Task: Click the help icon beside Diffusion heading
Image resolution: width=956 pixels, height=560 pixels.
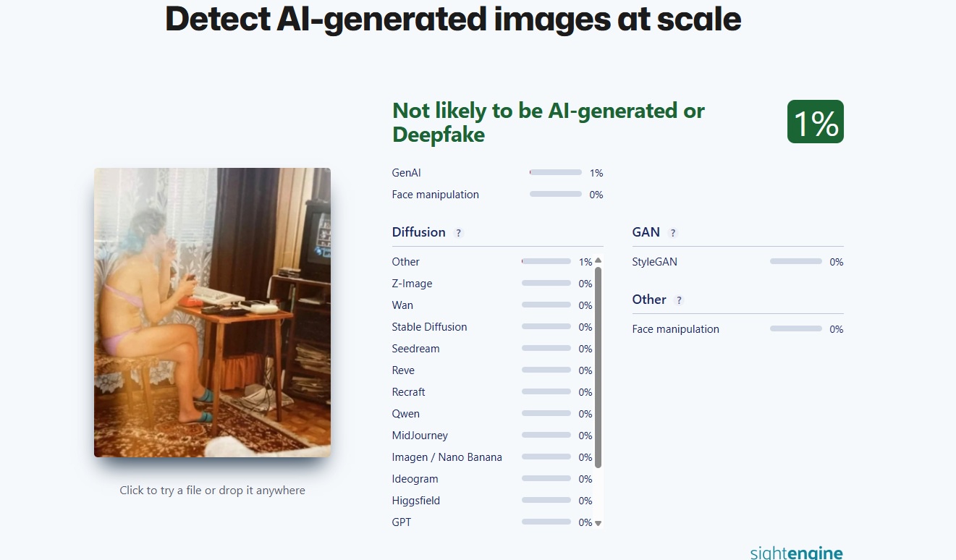Action: tap(458, 233)
